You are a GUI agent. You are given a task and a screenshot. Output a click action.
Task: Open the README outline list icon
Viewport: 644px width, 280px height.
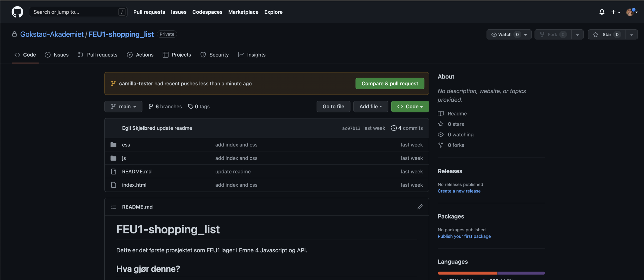[113, 207]
